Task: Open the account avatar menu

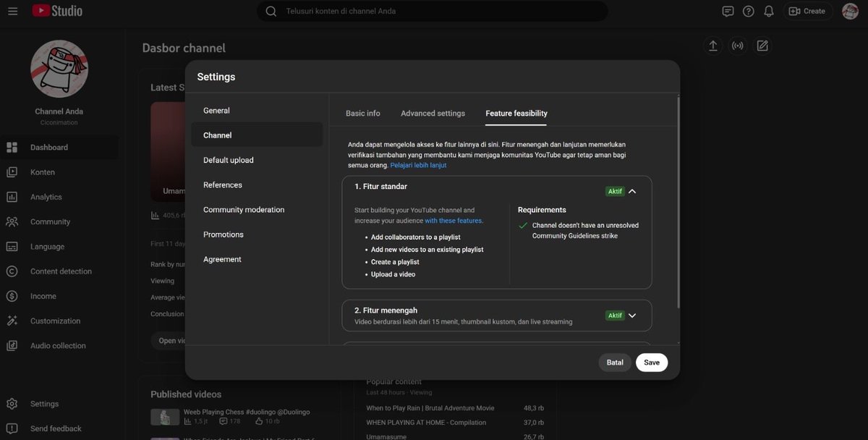Action: point(850,11)
